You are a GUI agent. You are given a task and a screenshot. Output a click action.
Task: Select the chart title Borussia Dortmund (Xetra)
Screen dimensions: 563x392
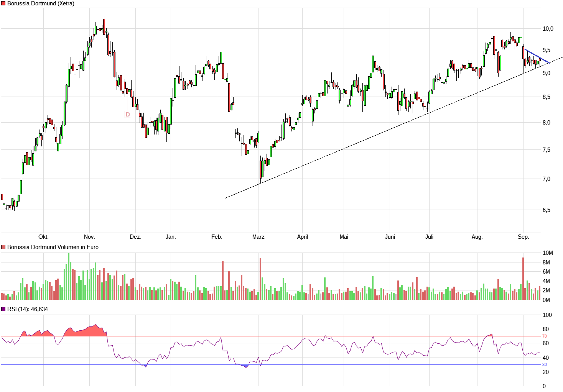tap(41, 3)
